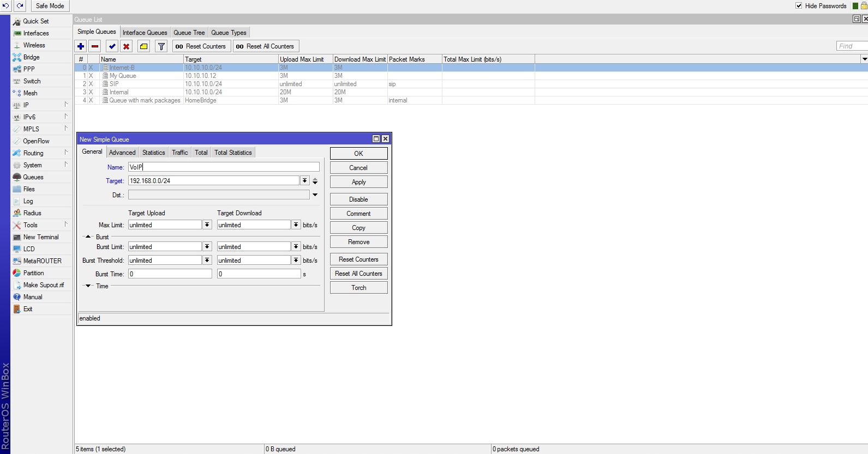Click the blue plus Add queue icon
The width and height of the screenshot is (868, 454).
(81, 46)
